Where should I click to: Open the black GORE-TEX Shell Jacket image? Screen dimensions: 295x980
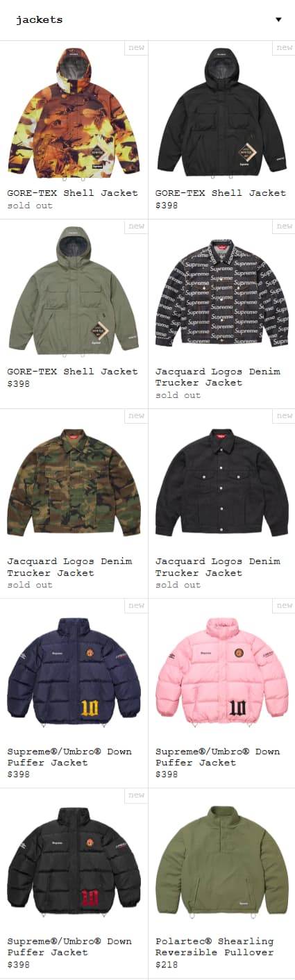[221, 113]
